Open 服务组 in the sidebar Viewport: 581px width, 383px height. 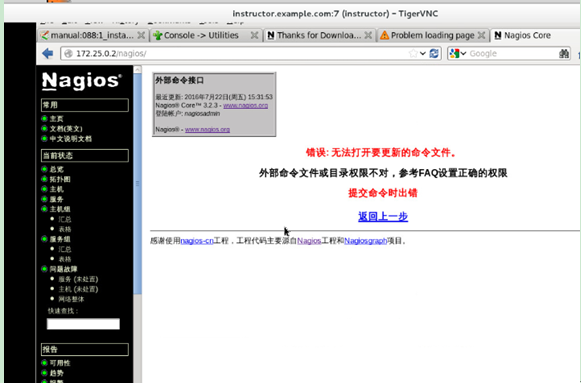pos(60,239)
